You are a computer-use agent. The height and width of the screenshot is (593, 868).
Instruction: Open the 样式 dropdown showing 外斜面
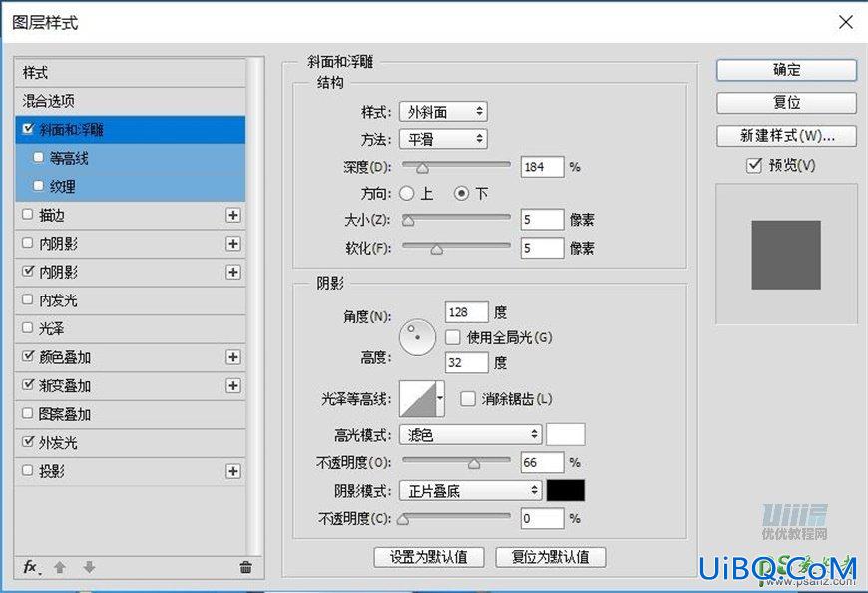point(443,112)
